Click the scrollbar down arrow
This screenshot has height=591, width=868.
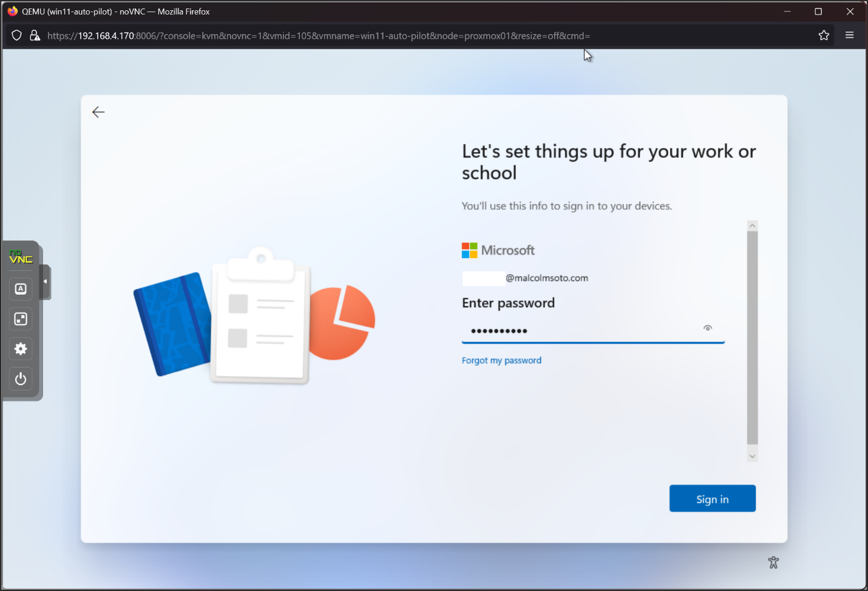pos(752,456)
